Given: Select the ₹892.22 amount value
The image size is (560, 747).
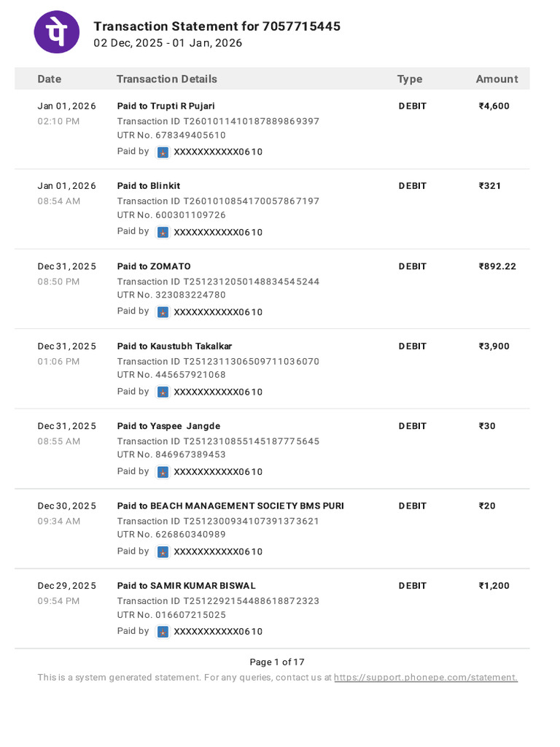Looking at the screenshot, I should [x=497, y=266].
